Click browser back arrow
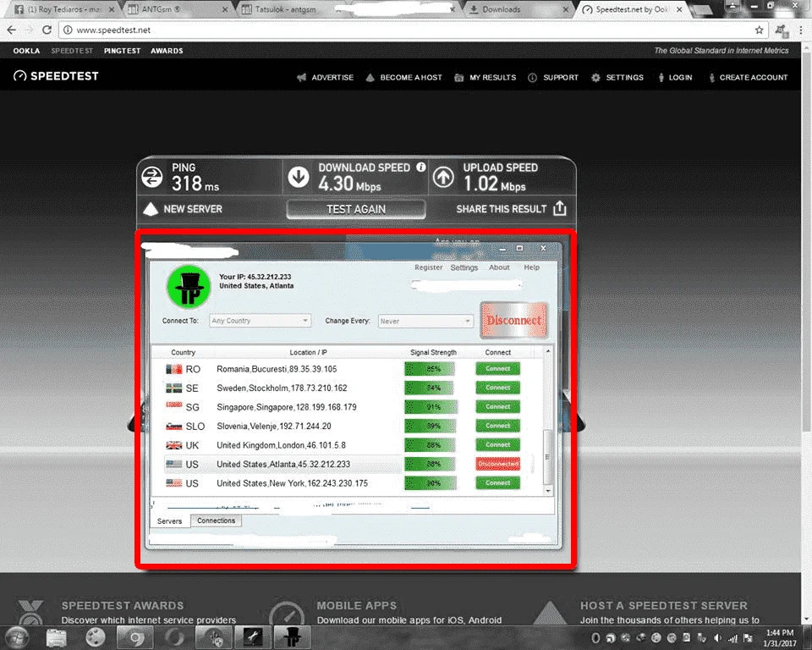Viewport: 812px width, 650px height. coord(12,30)
